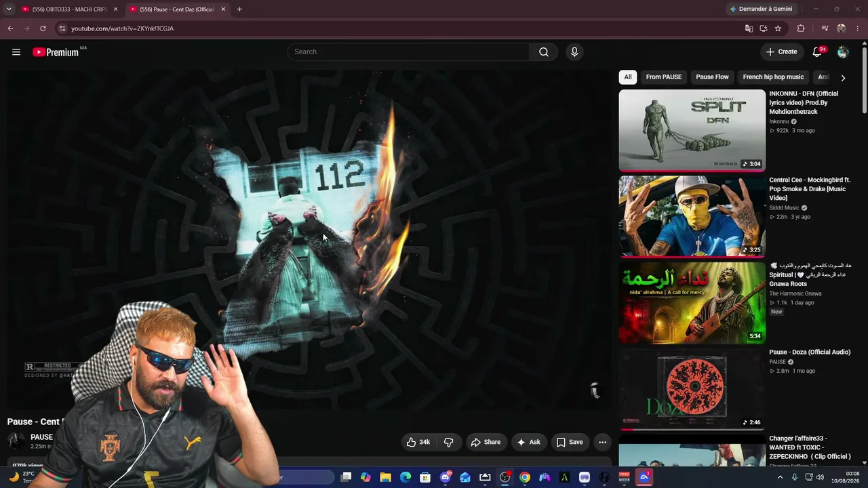Screen dimensions: 868x488
Task: Show more filter chips with the arrow
Action: [843, 78]
